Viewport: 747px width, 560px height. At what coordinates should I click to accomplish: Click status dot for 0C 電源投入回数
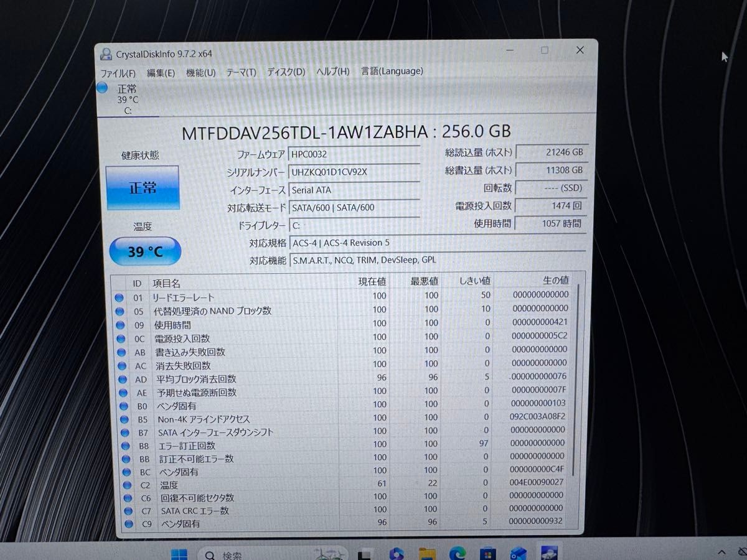(x=120, y=339)
